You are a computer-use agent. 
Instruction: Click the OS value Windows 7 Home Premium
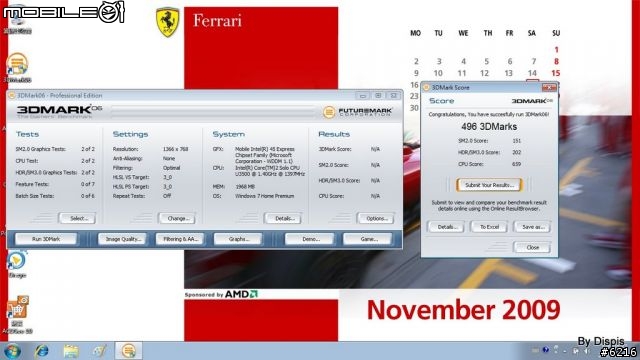264,196
